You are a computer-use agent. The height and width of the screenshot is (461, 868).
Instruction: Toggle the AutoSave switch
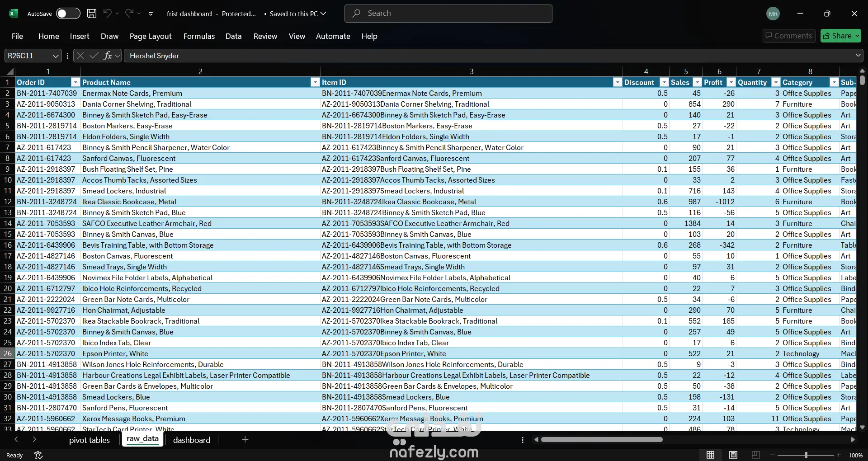pyautogui.click(x=68, y=14)
